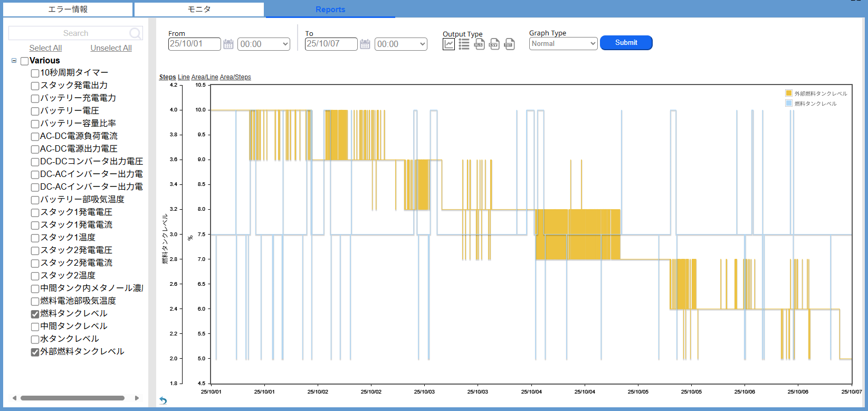The image size is (868, 411).
Task: Open the From time dropdown
Action: tap(264, 44)
